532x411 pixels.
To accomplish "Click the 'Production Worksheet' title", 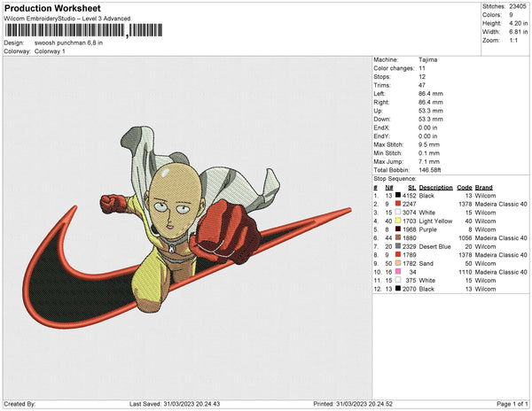I will click(x=52, y=8).
